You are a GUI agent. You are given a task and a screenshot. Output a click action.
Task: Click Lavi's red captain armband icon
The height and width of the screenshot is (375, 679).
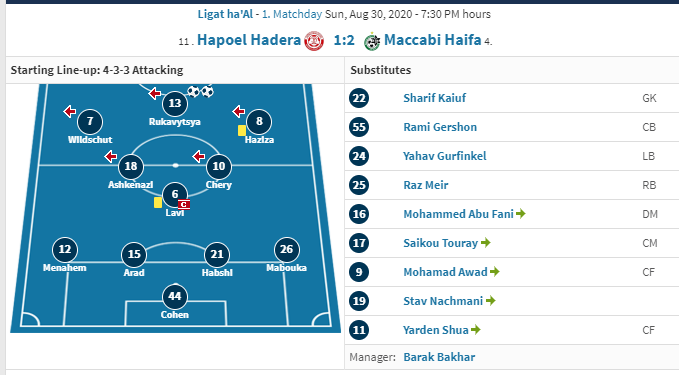[184, 204]
